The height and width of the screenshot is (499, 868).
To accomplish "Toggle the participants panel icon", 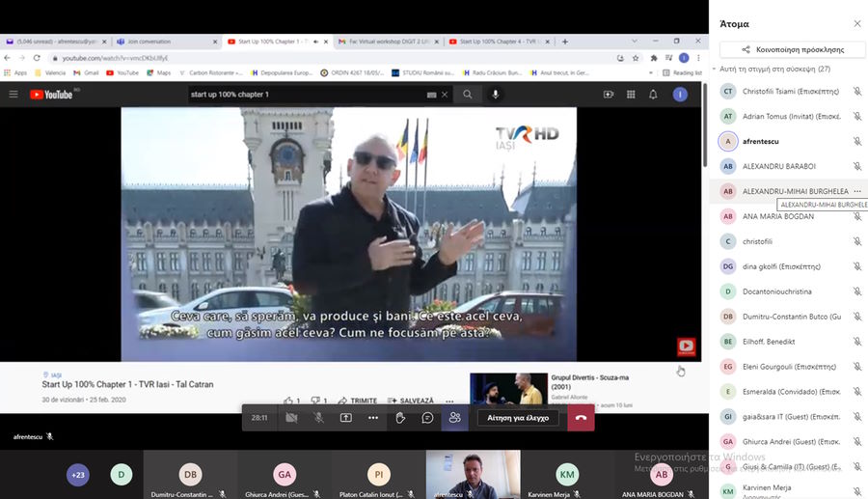I will [x=454, y=418].
